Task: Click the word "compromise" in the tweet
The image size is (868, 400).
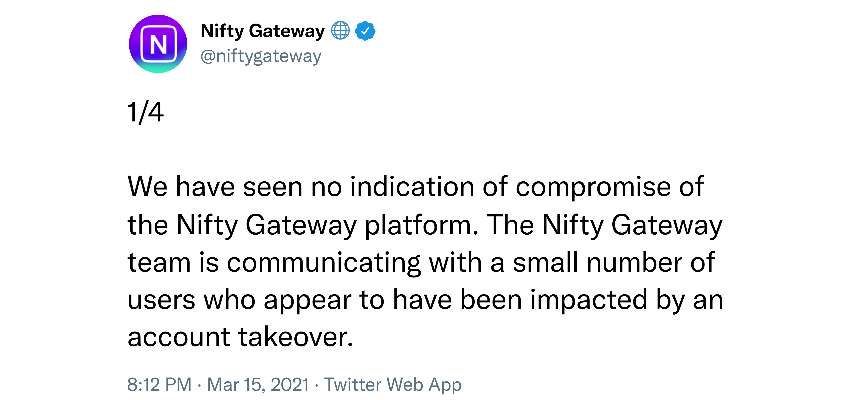Action: click(x=593, y=187)
